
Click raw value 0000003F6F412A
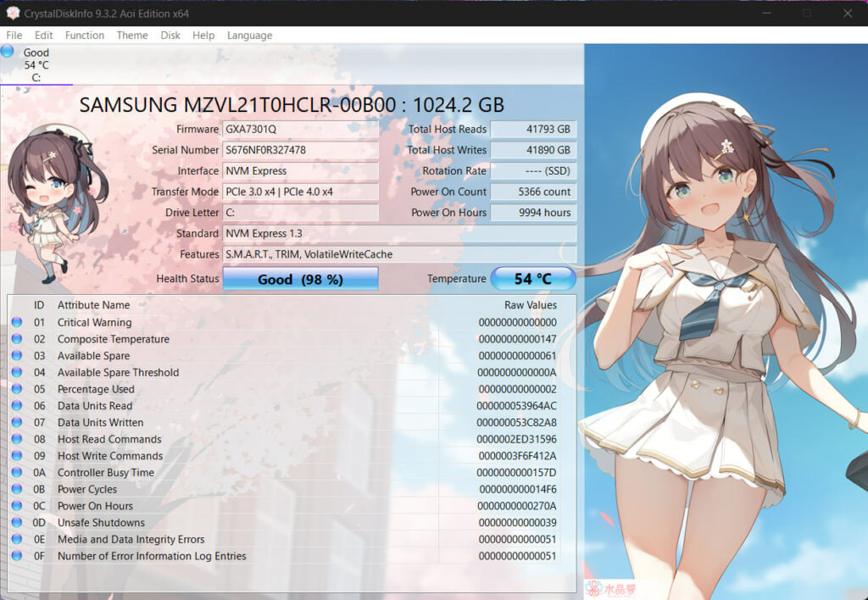pos(516,456)
